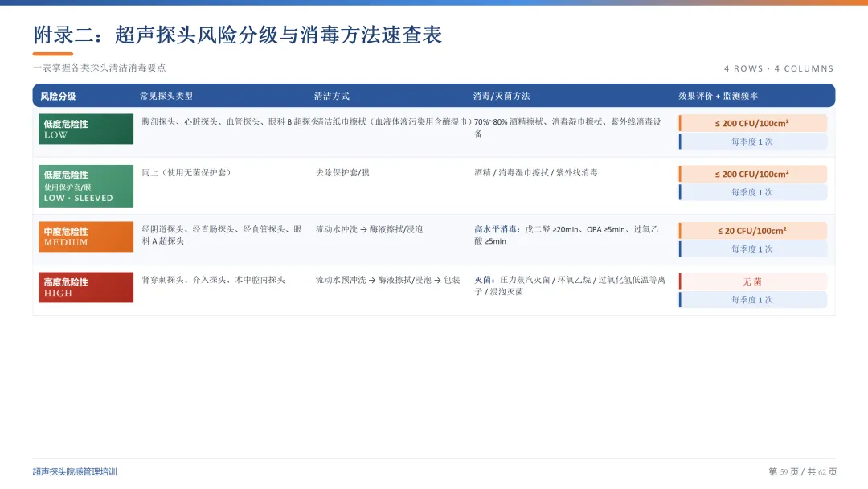Click the cell "肾穿刺探头、介入探头、术中腔内探头"

[x=213, y=280]
